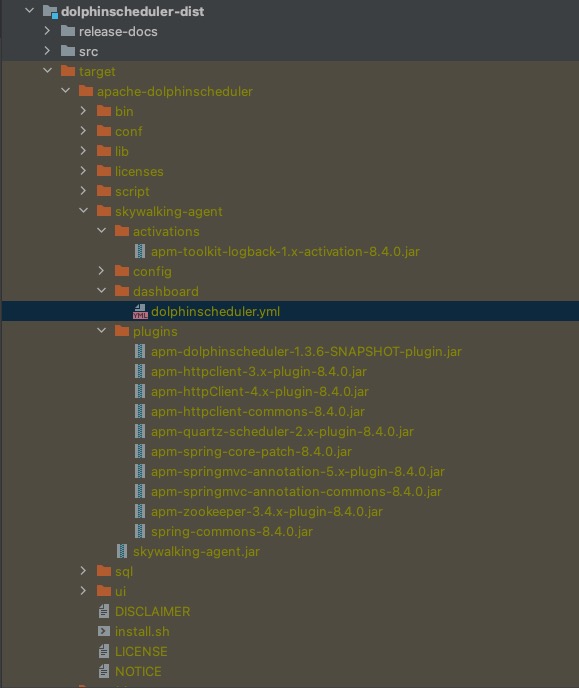The image size is (579, 688).
Task: Click the skywalking-agent folder icon
Action: click(x=104, y=211)
